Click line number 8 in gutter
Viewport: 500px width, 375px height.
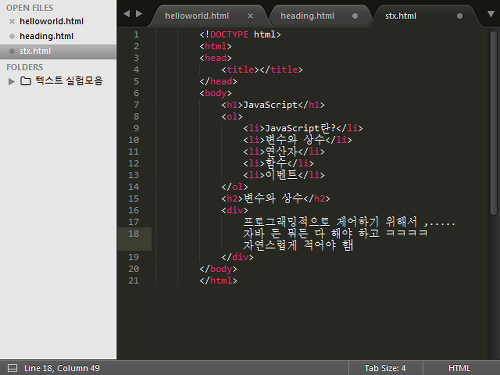tap(136, 117)
